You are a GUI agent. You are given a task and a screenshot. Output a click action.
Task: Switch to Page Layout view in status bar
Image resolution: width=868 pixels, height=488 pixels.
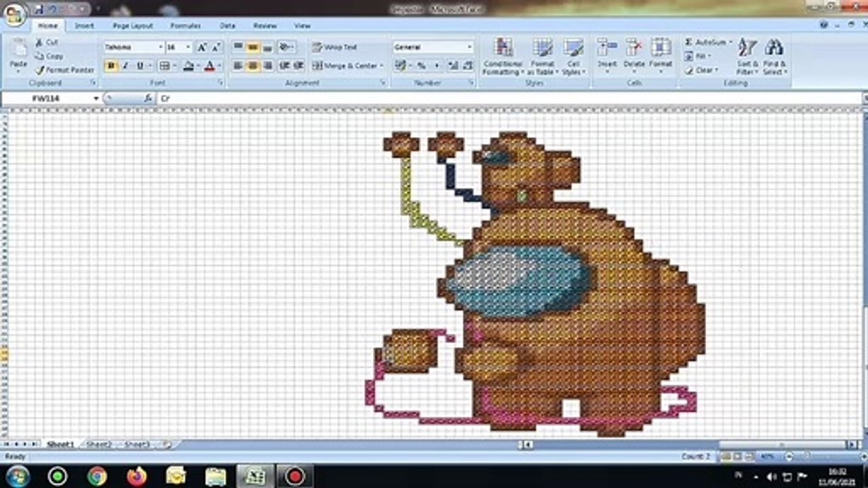coord(738,457)
